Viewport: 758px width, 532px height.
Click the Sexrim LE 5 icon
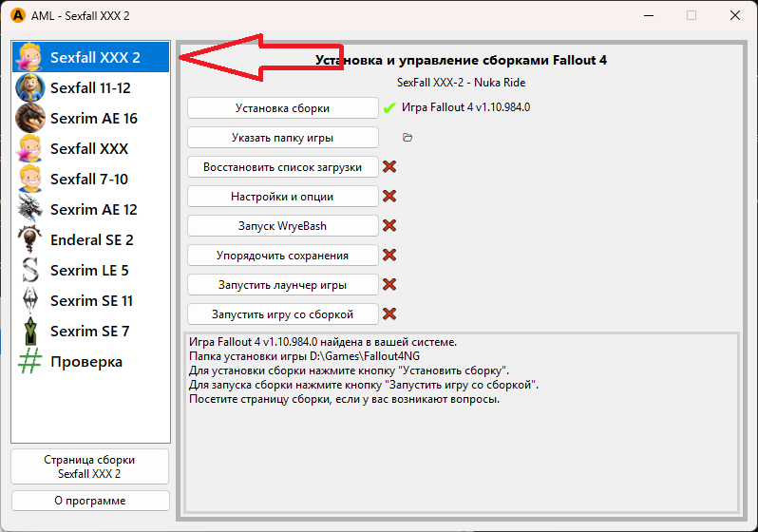(x=30, y=270)
